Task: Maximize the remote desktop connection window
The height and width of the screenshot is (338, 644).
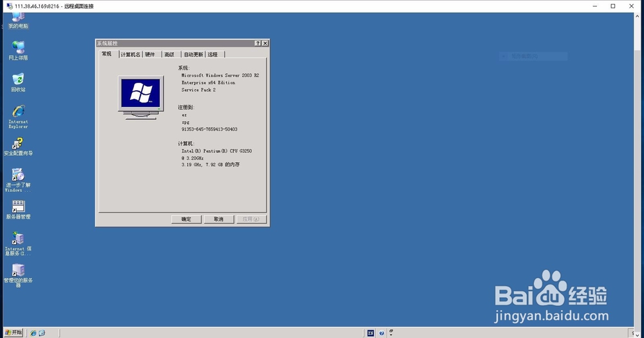Action: coord(613,6)
